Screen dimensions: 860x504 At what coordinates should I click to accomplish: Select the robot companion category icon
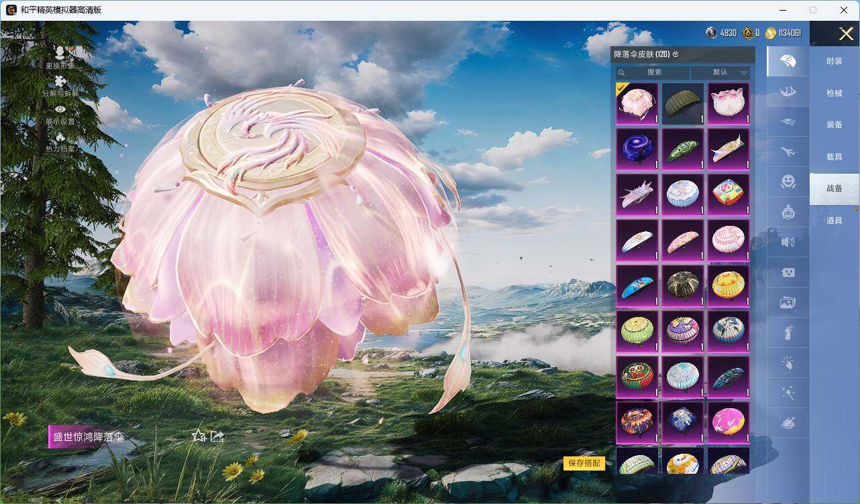click(788, 212)
